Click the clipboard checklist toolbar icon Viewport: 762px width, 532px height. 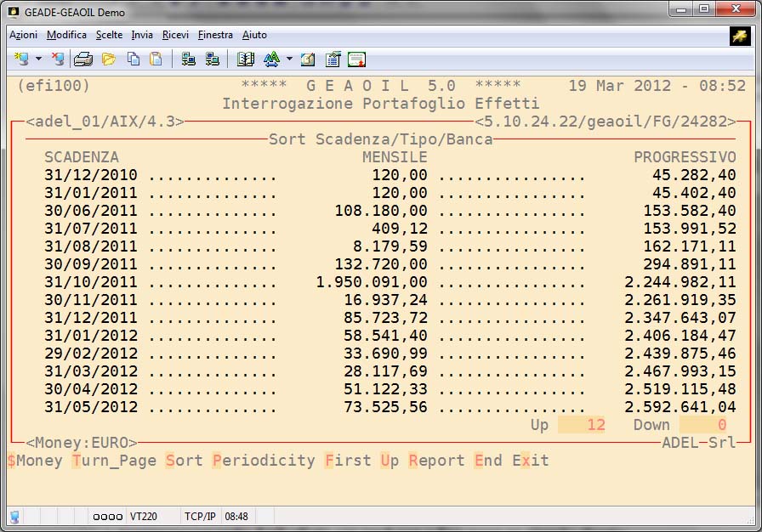coord(333,59)
